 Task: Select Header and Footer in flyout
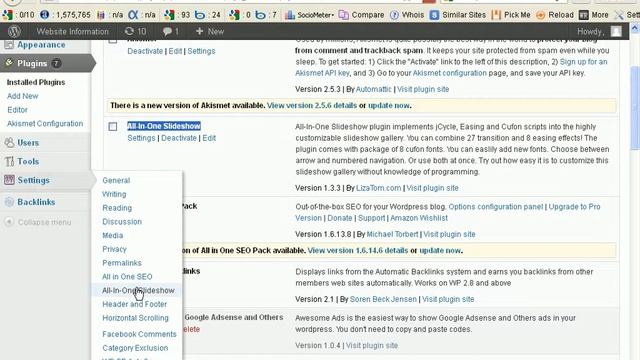coord(135,304)
